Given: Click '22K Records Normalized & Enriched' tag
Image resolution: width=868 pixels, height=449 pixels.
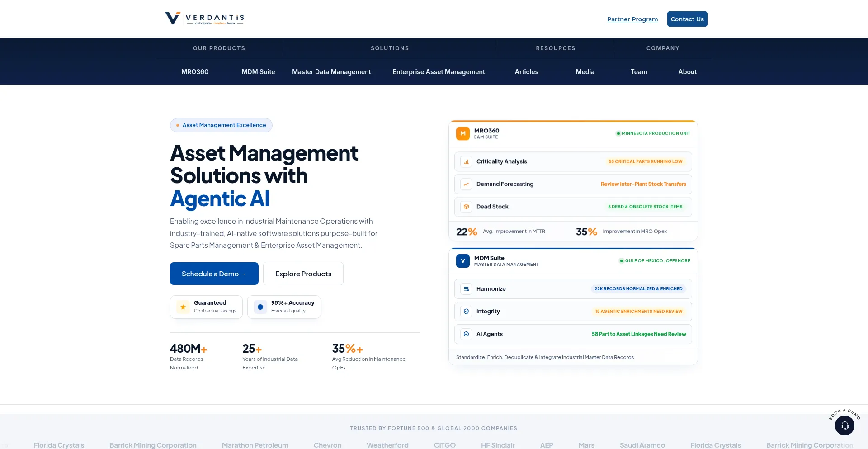Looking at the screenshot, I should tap(638, 289).
